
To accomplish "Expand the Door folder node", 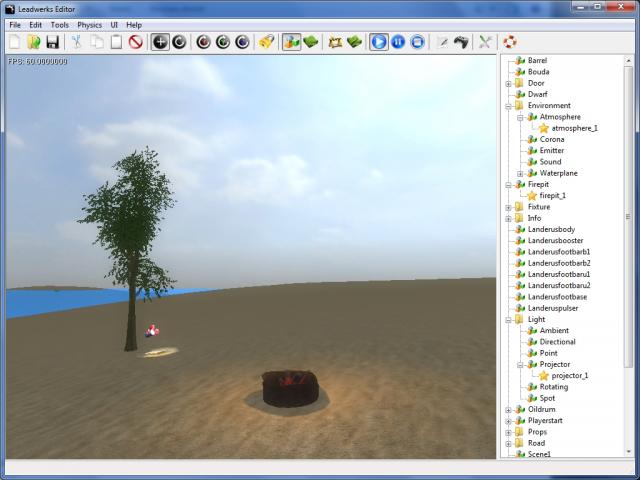I will [508, 83].
